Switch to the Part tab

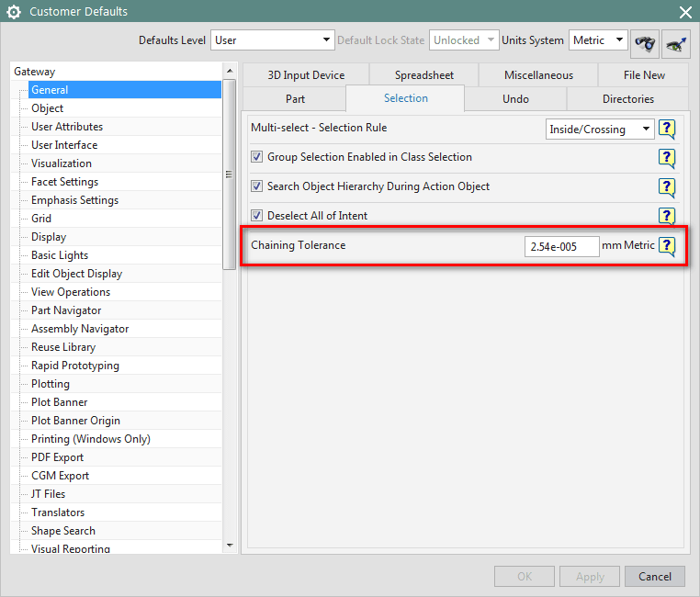295,98
